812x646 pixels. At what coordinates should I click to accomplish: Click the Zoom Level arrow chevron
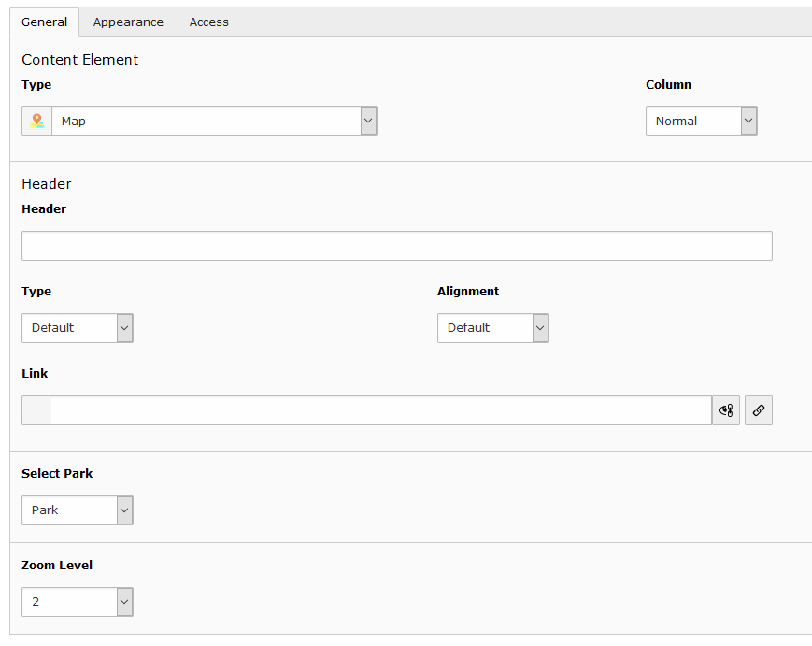124,602
